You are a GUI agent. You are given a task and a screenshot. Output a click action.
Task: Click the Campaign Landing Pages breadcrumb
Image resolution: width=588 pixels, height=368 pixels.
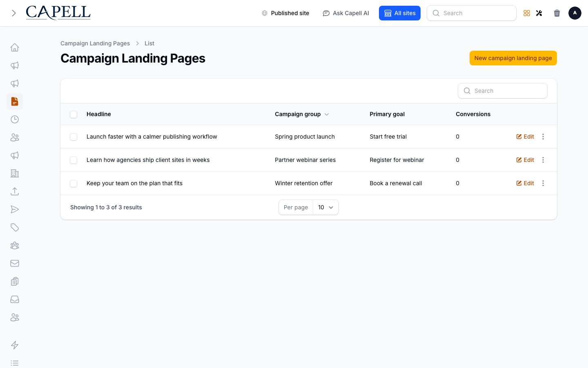coord(95,43)
